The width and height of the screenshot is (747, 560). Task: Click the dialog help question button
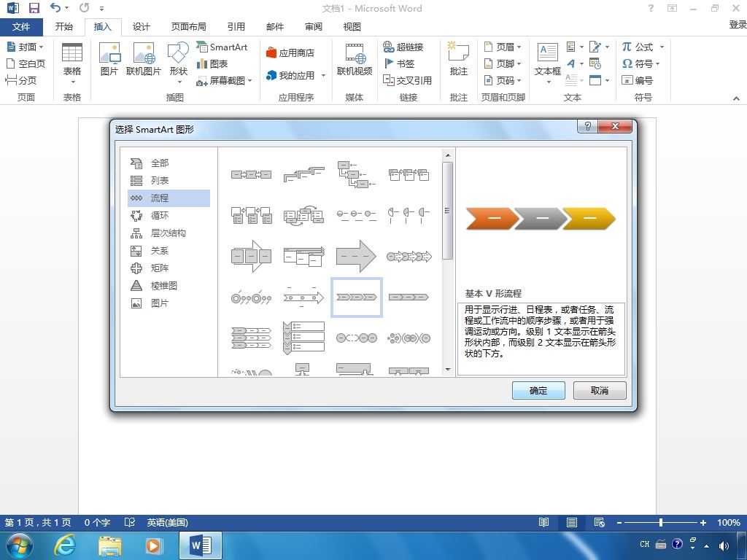pyautogui.click(x=588, y=126)
